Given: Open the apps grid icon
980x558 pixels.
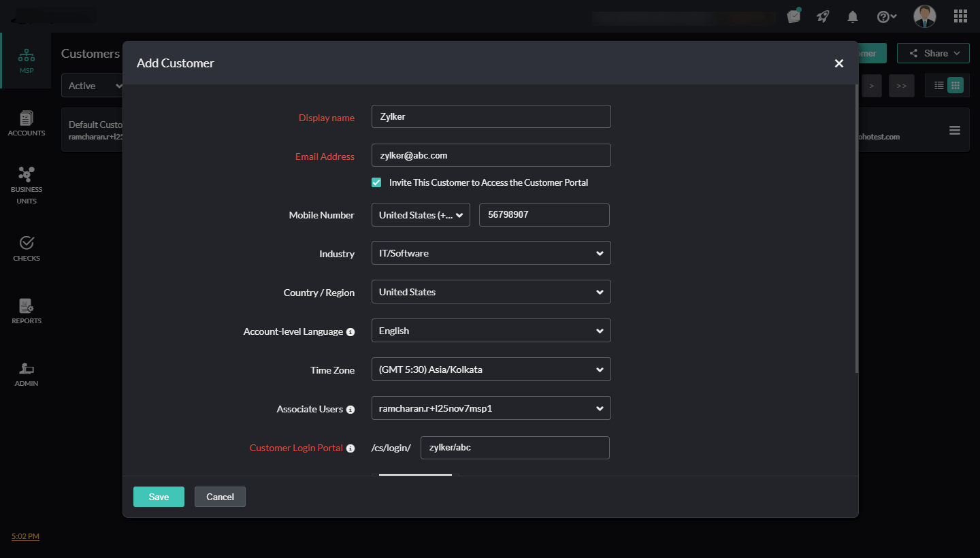Looking at the screenshot, I should coord(960,16).
